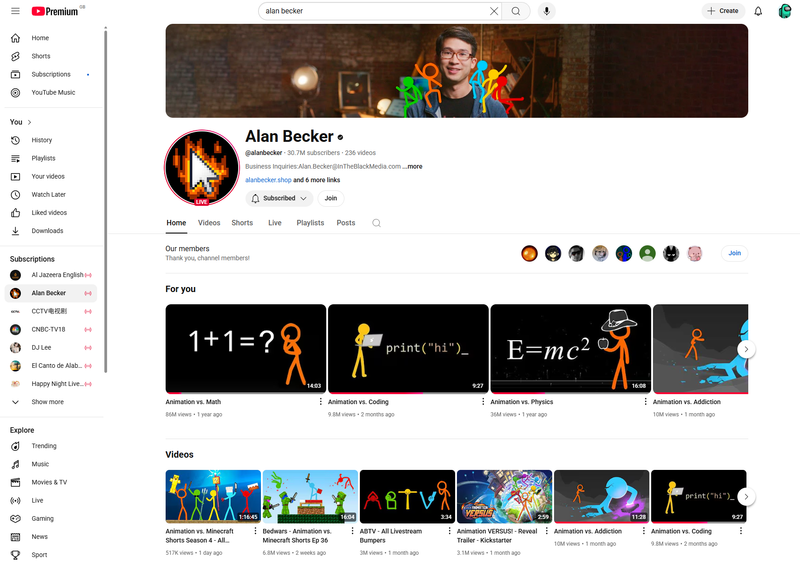Search with your voice microphone

click(x=546, y=11)
